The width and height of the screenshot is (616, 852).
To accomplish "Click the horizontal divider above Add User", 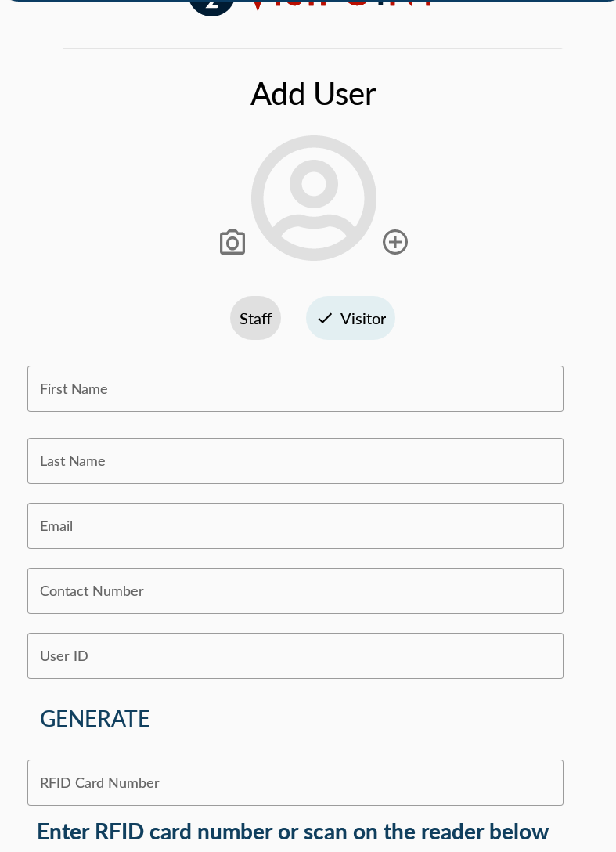I will (312, 49).
